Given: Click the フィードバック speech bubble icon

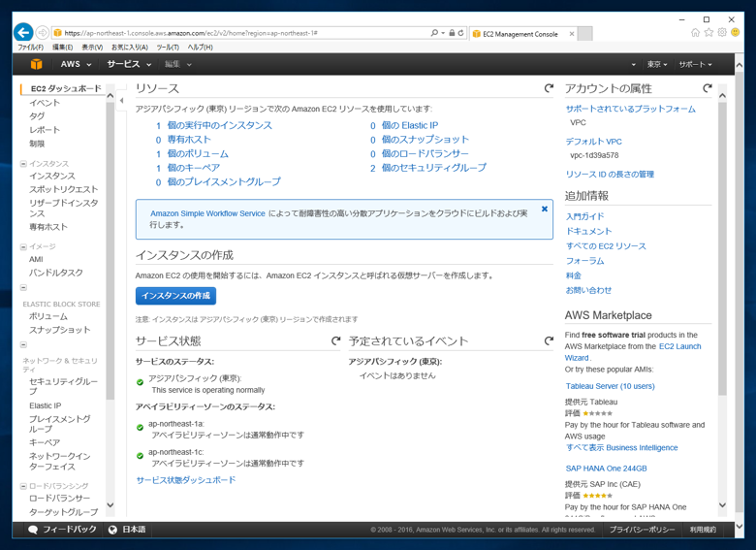Looking at the screenshot, I should (33, 530).
